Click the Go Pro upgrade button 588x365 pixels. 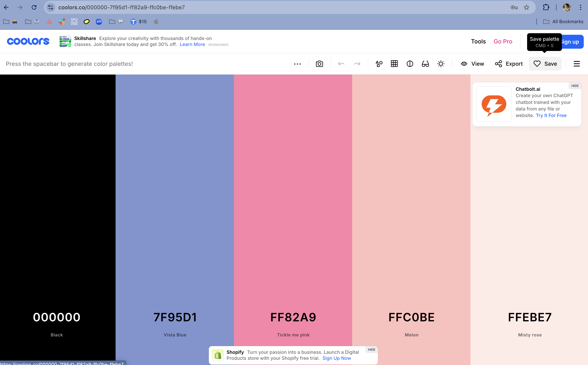pyautogui.click(x=503, y=41)
